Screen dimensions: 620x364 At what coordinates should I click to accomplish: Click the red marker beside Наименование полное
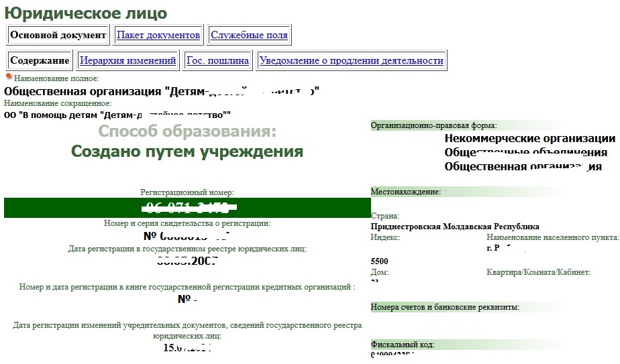pos(9,76)
